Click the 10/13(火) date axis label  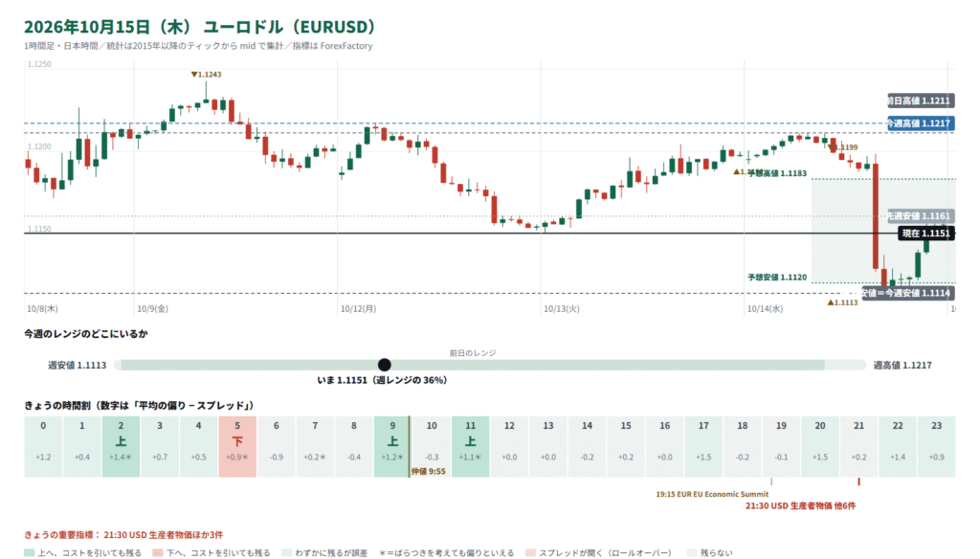pos(561,309)
